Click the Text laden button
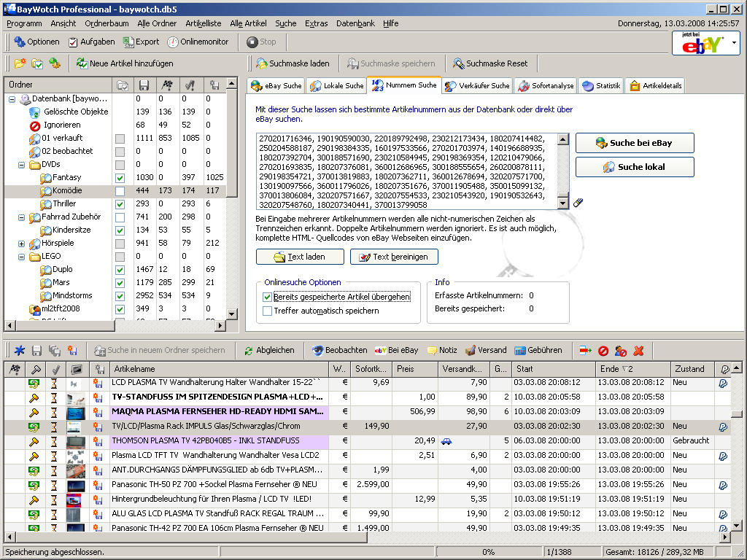 [x=300, y=257]
